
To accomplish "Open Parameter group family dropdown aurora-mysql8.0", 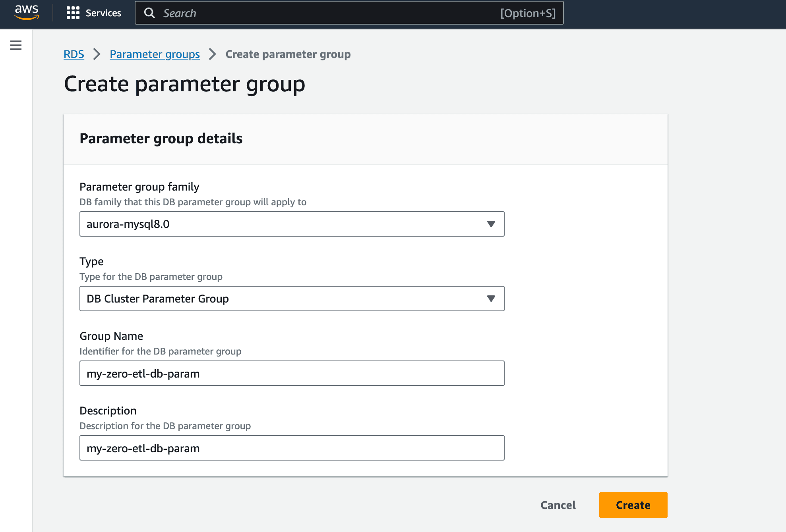I will [x=292, y=224].
